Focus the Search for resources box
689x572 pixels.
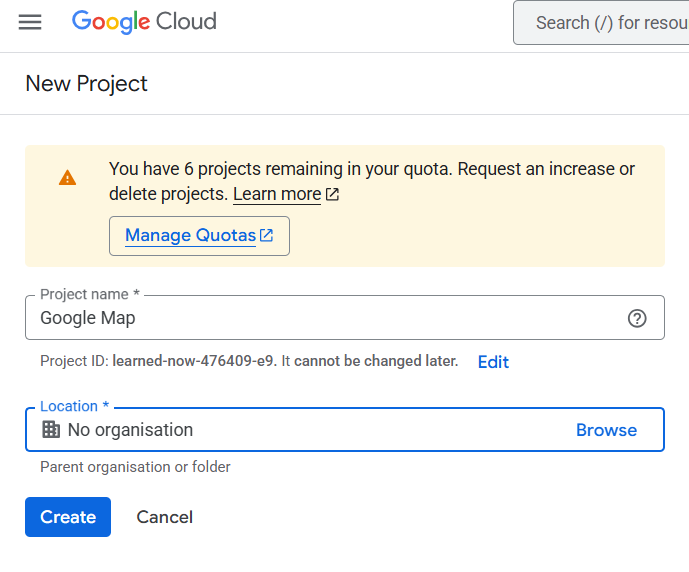click(601, 22)
